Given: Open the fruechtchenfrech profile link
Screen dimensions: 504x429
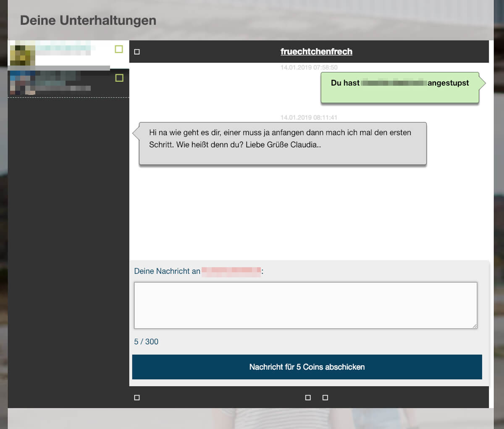Looking at the screenshot, I should tap(316, 52).
